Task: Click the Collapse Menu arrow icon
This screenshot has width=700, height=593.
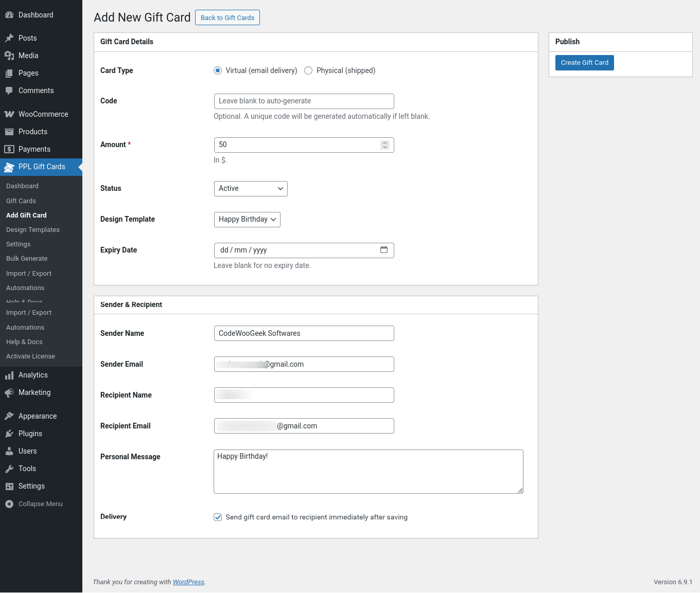Action: 9,504
